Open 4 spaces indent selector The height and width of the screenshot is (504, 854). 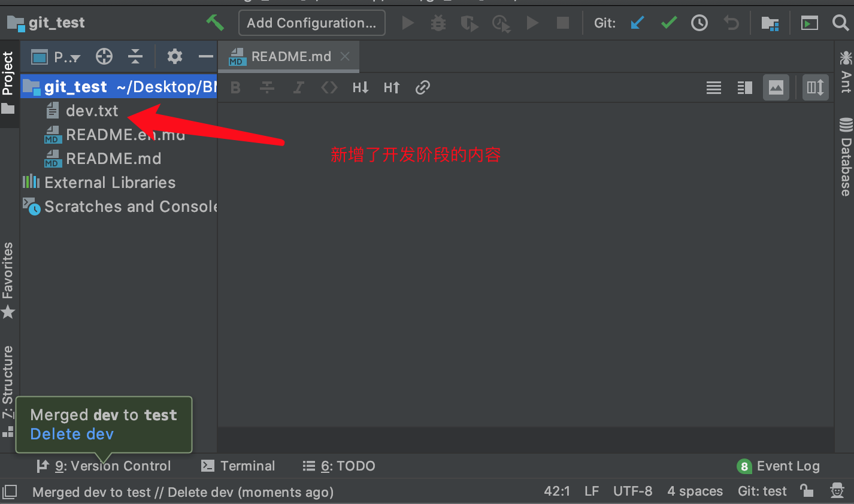point(695,491)
